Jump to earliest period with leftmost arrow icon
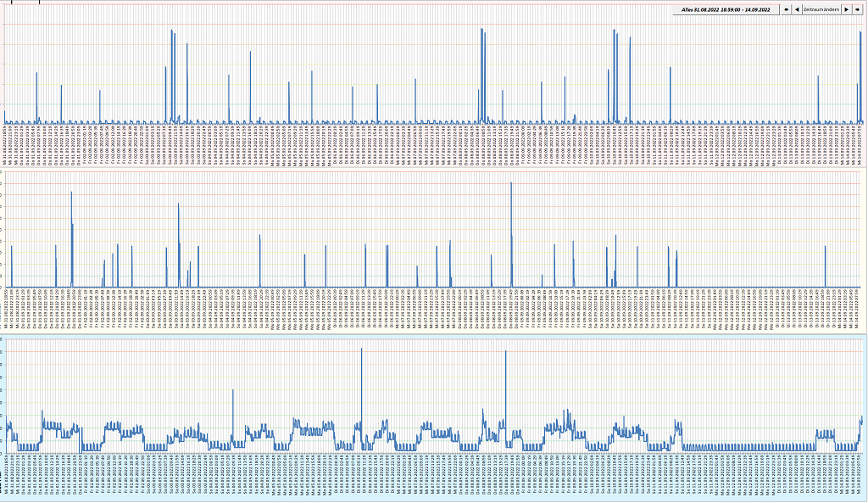 [x=786, y=9]
